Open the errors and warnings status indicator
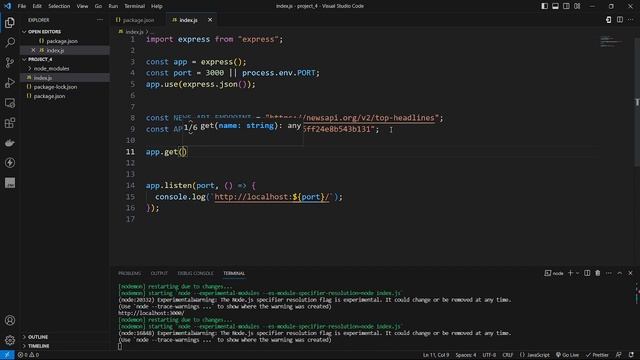640x360 pixels. [28, 355]
